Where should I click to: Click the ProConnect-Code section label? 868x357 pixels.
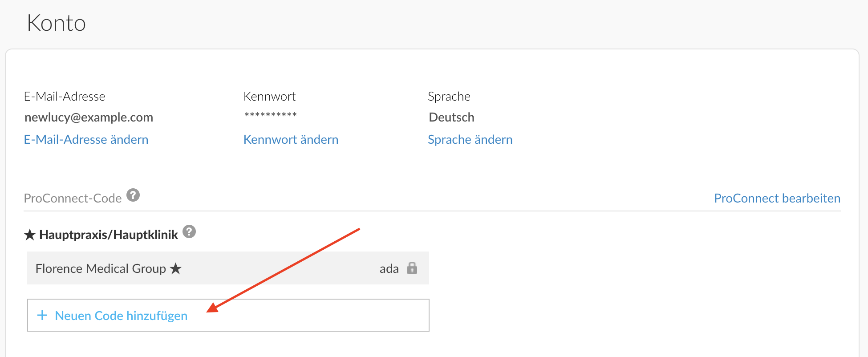point(73,198)
